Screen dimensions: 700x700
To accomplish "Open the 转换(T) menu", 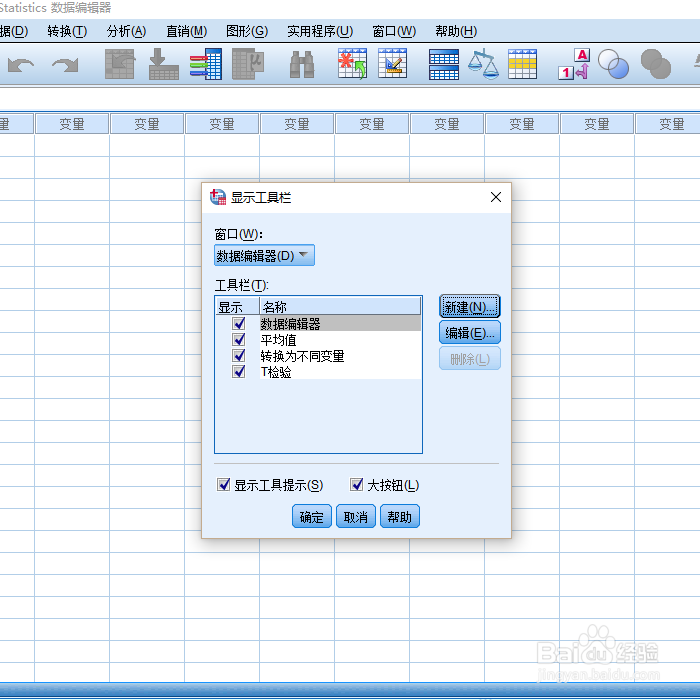I will click(67, 31).
